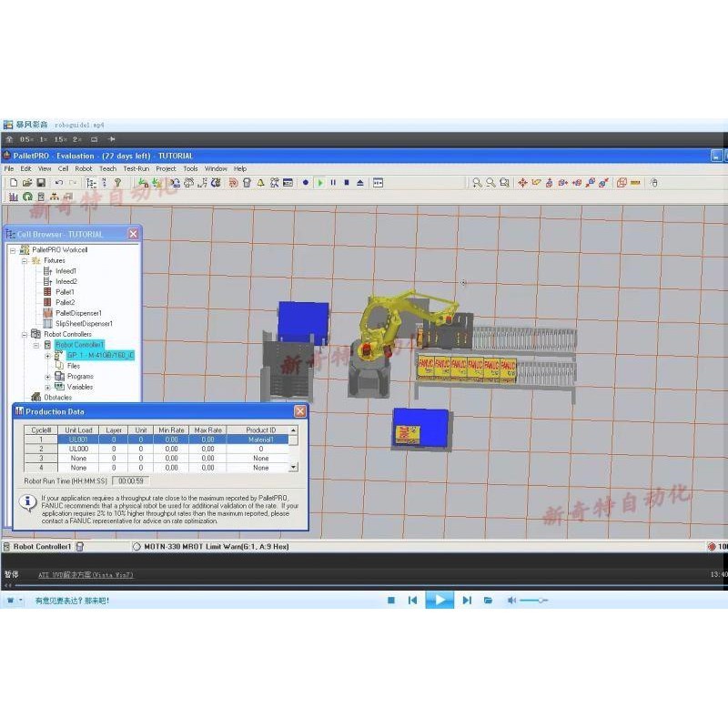Close the Production Data dialog
The image size is (728, 728).
point(300,411)
